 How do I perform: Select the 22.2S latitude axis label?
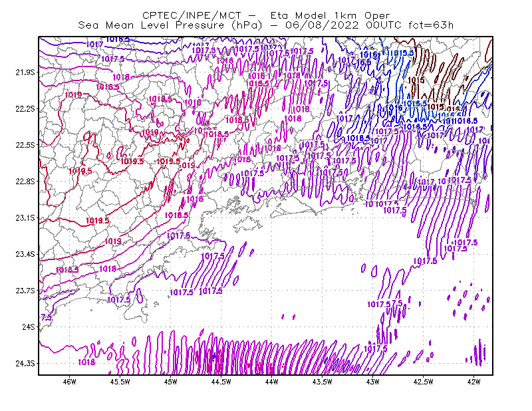point(25,108)
